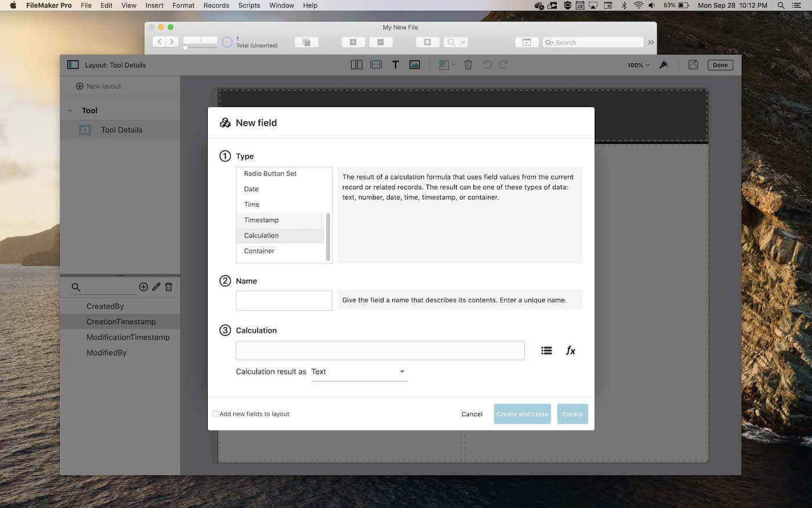Open the Records menu

216,5
